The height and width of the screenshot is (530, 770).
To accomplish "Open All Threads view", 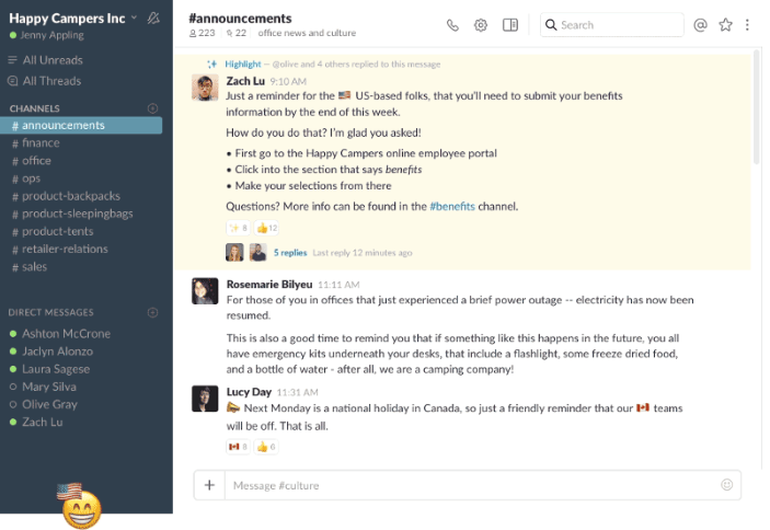I will pos(52,81).
